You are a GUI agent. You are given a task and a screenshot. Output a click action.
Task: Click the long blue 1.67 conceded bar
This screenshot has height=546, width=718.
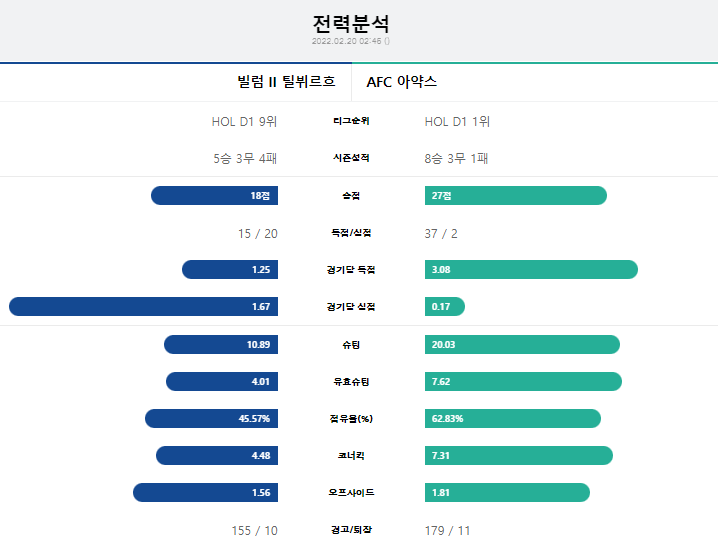(143, 306)
